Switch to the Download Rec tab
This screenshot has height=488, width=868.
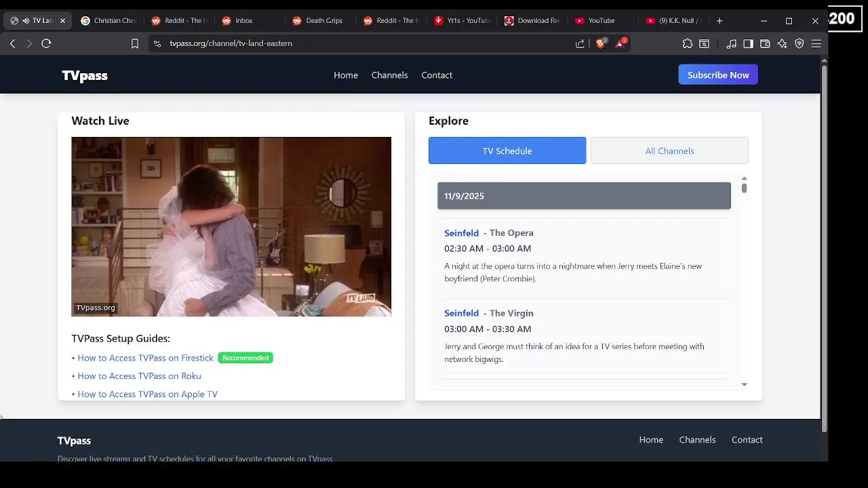click(x=531, y=20)
